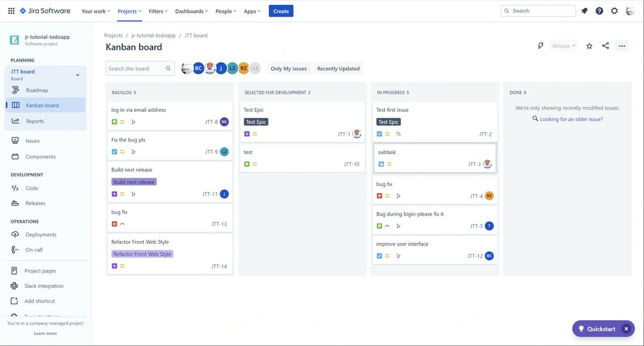
Task: Click Projects breadcrumb link
Action: 113,35
